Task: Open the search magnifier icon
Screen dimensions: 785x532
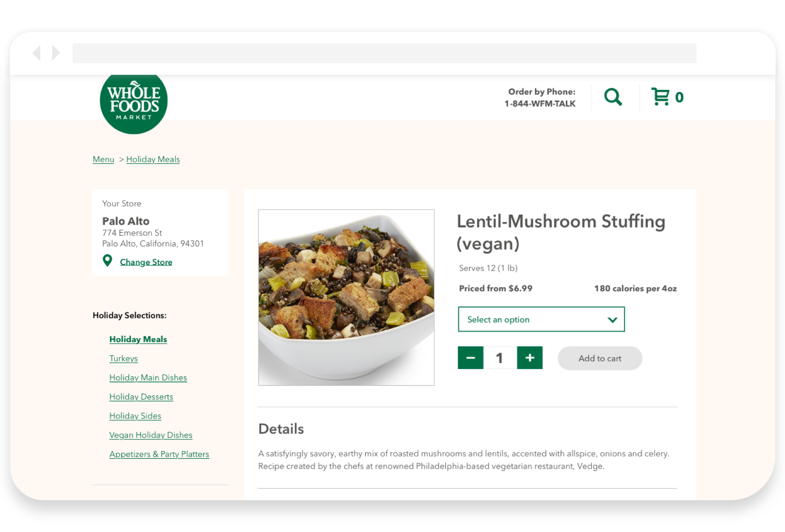Action: click(613, 97)
